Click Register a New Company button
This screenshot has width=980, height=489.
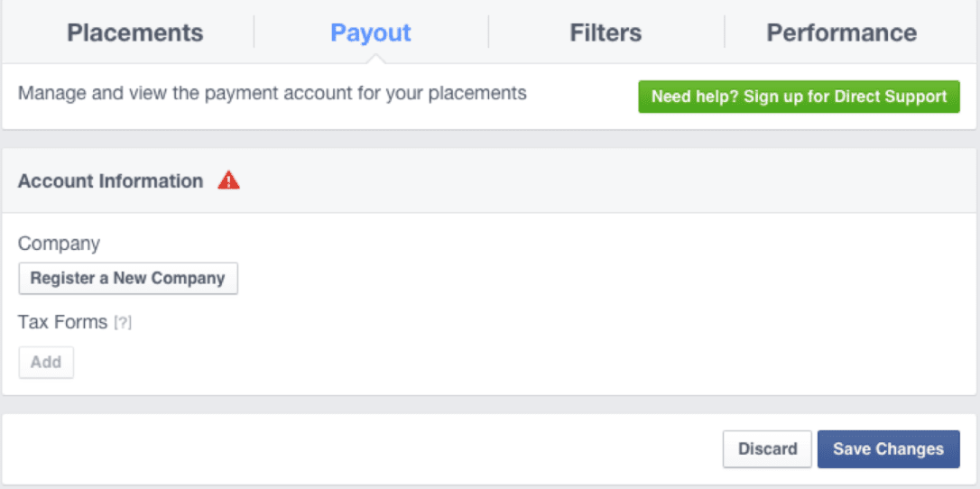(x=128, y=278)
